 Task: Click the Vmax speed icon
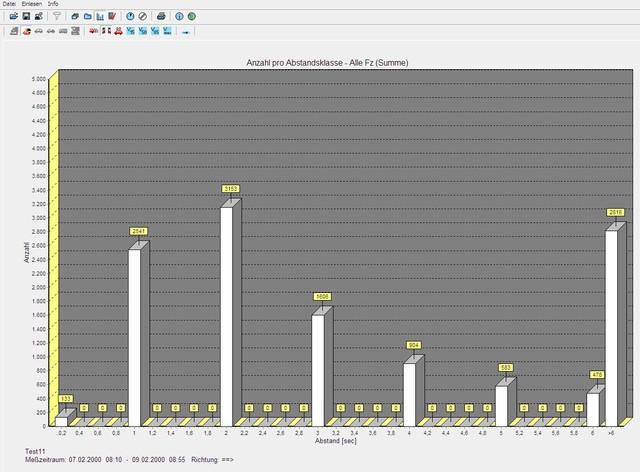tap(167, 31)
